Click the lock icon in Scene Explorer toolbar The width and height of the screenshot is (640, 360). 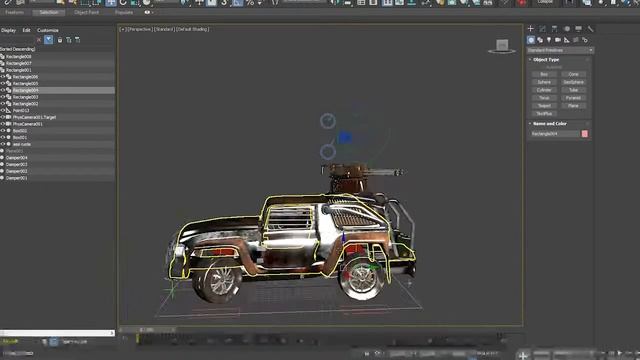(x=60, y=40)
